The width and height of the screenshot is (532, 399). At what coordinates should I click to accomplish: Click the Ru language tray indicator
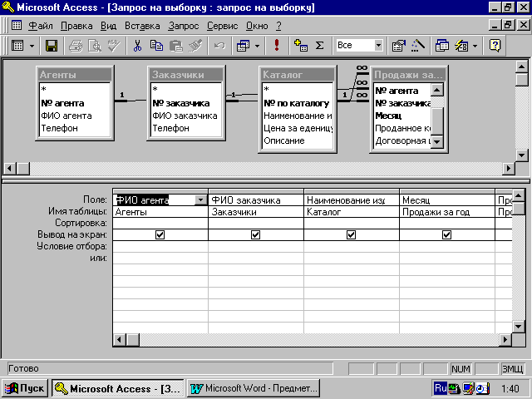(441, 388)
